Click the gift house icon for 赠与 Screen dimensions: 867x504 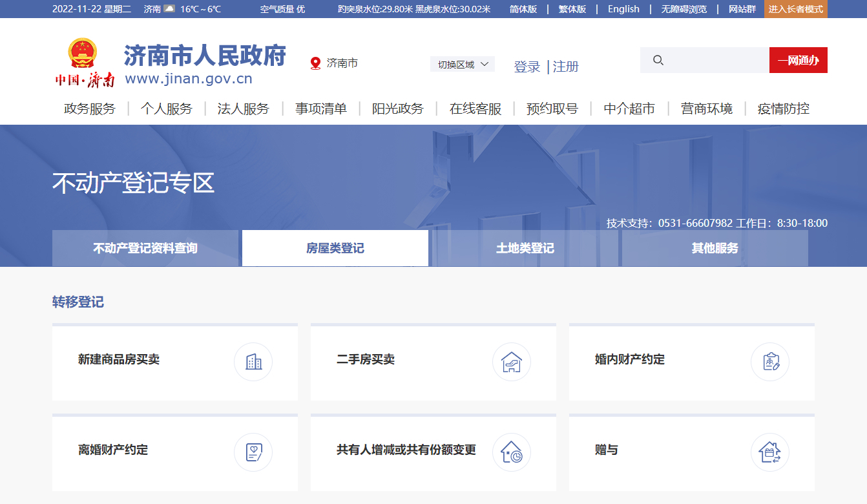pos(770,452)
